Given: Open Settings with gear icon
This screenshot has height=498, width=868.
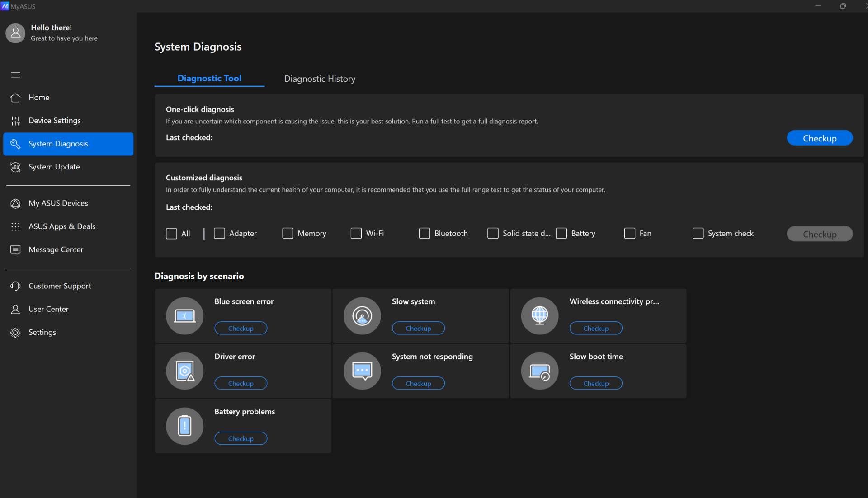Looking at the screenshot, I should 42,332.
